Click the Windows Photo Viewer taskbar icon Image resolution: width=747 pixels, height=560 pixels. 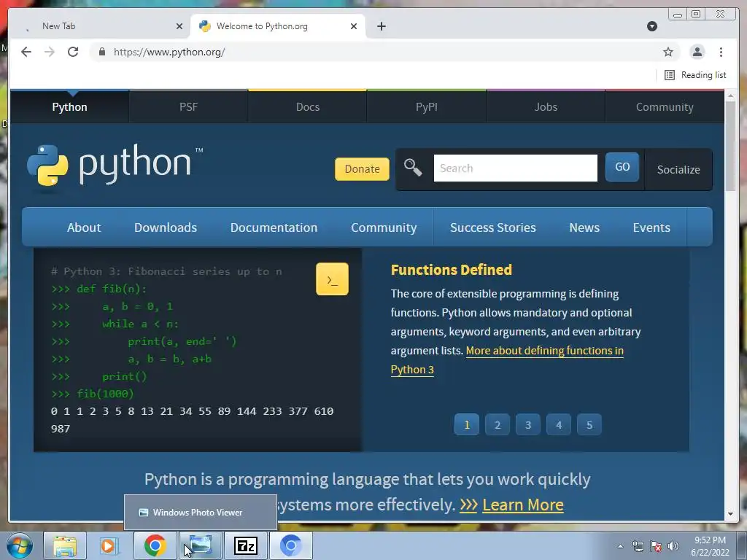pos(201,545)
